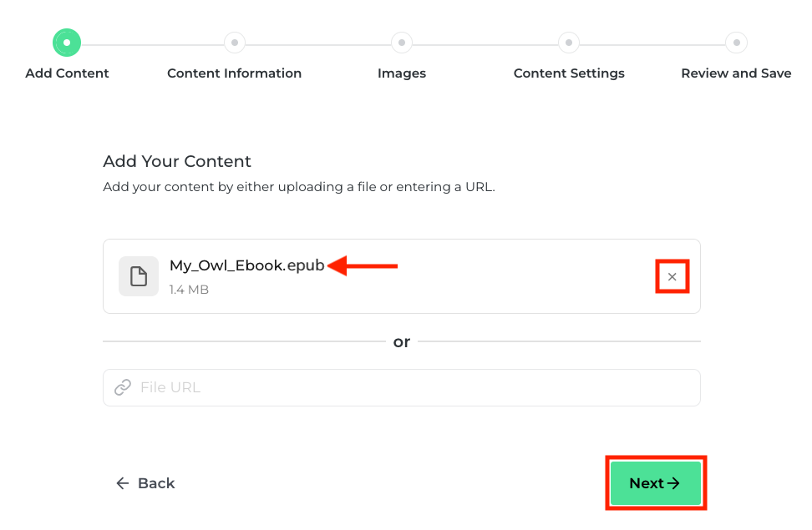Focus the File URL input field
This screenshot has width=812, height=530.
click(409, 387)
